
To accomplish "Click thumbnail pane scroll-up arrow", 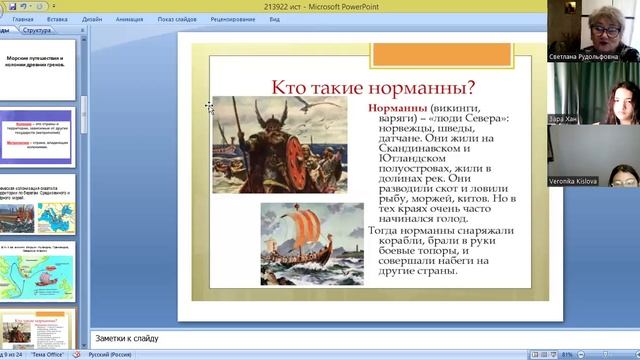I will (x=84, y=40).
